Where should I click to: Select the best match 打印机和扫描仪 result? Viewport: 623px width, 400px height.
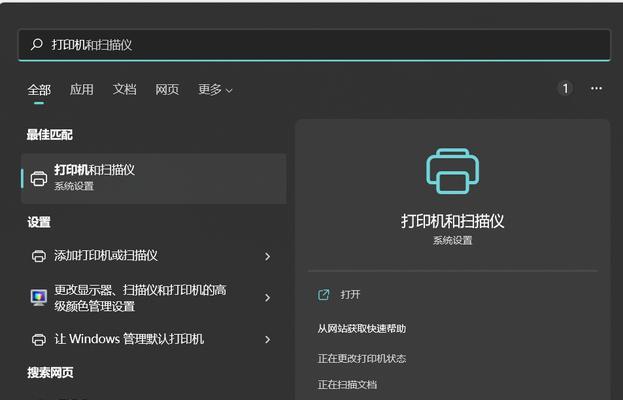coord(154,179)
